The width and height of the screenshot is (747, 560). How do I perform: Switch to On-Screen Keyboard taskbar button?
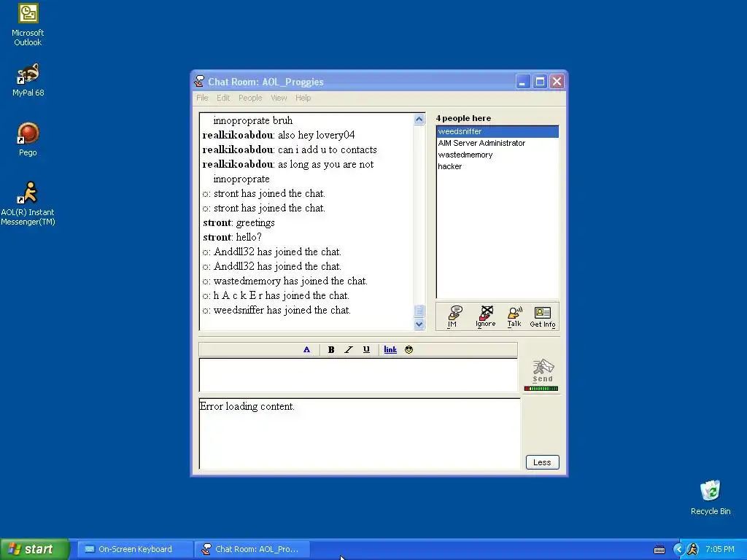click(135, 549)
